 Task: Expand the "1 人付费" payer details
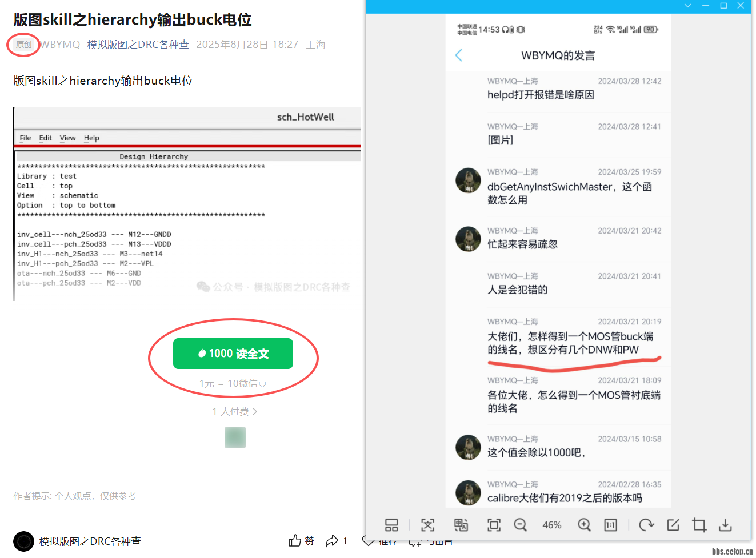click(x=234, y=411)
